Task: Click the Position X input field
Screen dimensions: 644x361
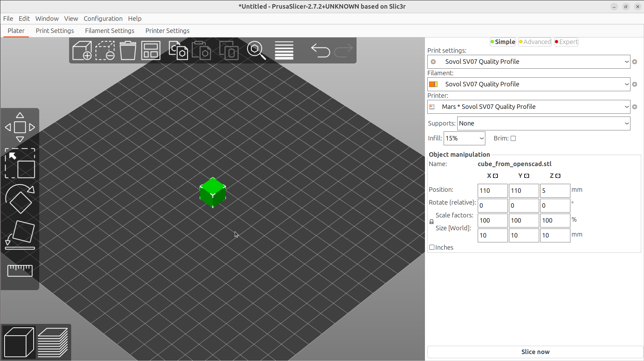Action: click(x=493, y=191)
